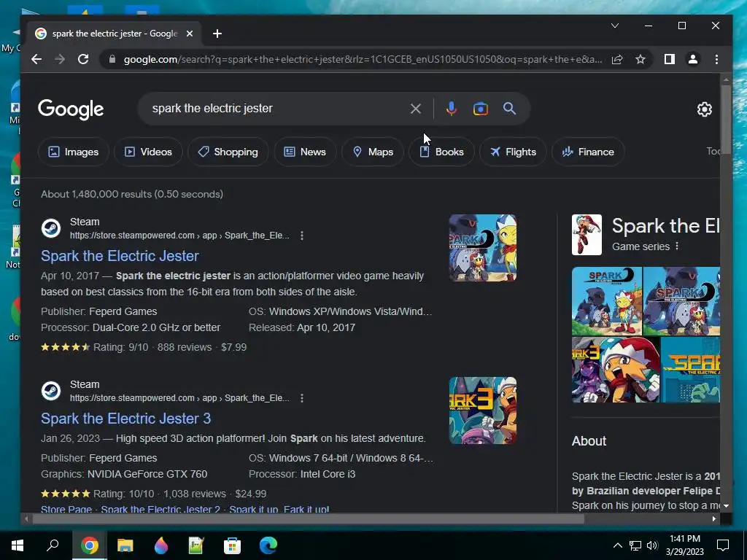The height and width of the screenshot is (560, 747).
Task: Submit search with magnifying glass icon
Action: 509,108
